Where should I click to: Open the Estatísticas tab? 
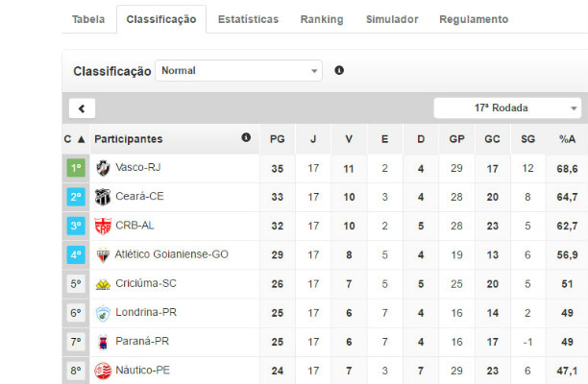248,19
